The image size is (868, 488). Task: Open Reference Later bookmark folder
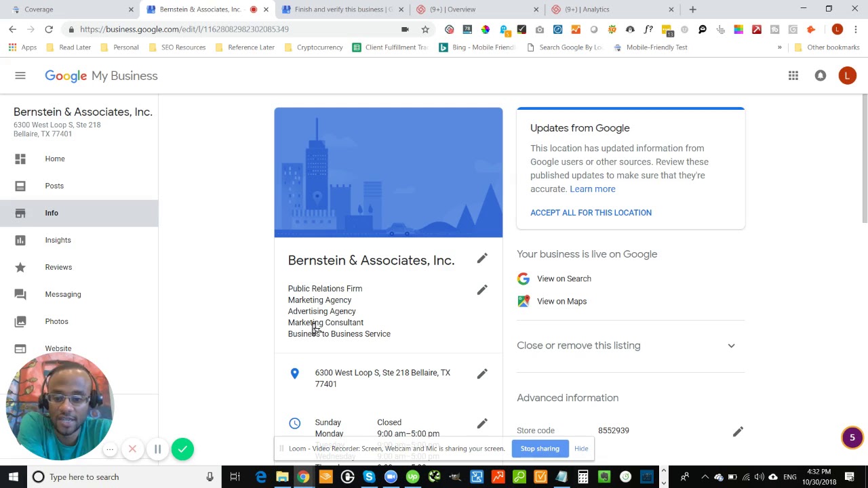click(245, 47)
